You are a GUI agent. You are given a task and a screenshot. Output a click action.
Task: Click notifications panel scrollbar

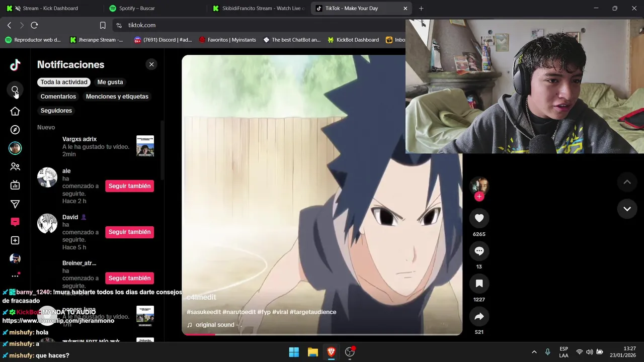tap(162, 150)
